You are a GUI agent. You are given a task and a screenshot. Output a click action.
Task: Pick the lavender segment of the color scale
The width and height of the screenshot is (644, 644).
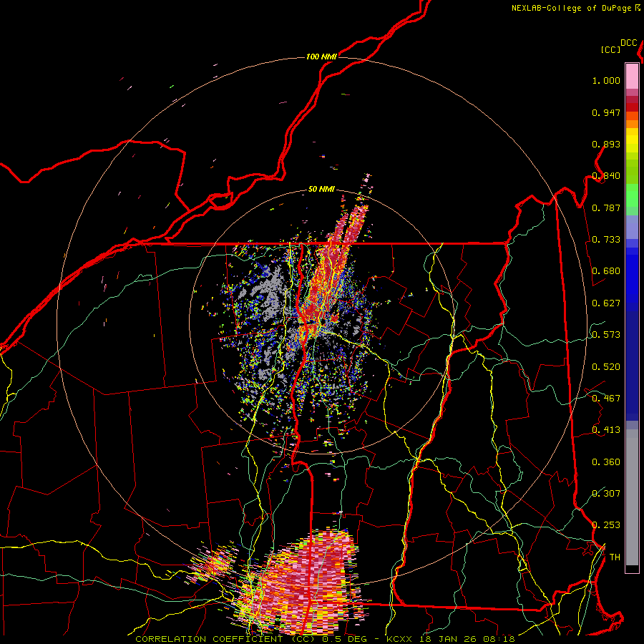pyautogui.click(x=632, y=227)
